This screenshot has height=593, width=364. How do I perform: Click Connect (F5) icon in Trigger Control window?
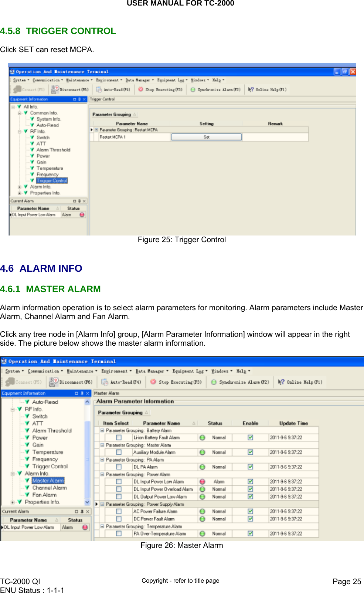(17, 89)
